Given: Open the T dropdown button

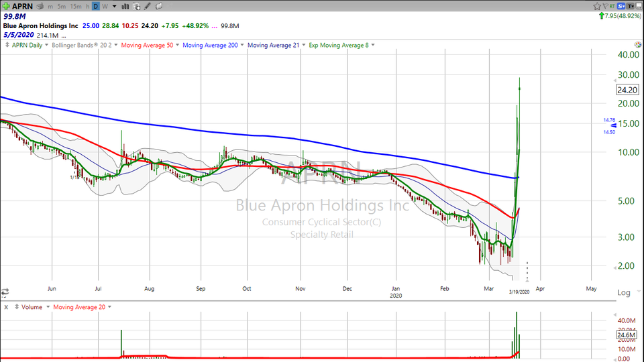Looking at the screenshot, I should click(x=631, y=6).
